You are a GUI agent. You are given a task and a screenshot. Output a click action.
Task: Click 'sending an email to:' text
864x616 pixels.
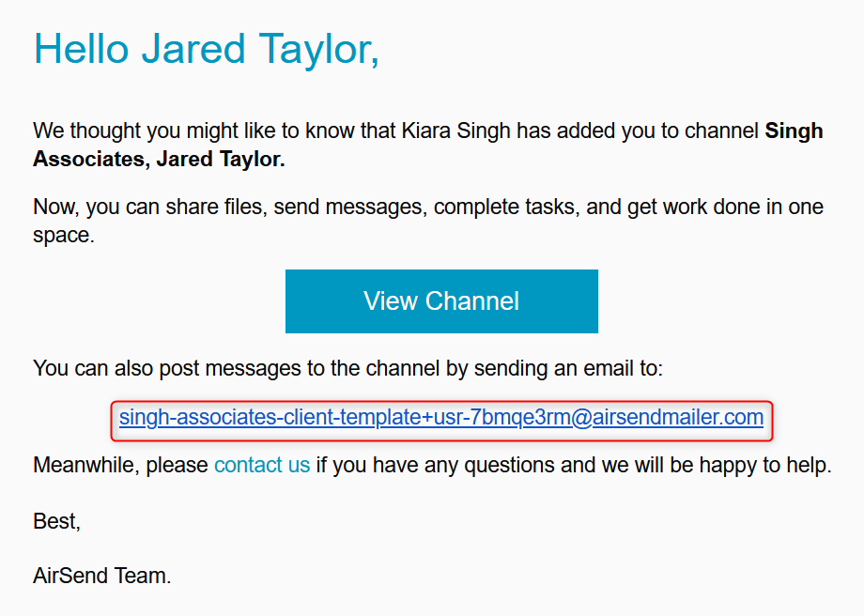[568, 368]
